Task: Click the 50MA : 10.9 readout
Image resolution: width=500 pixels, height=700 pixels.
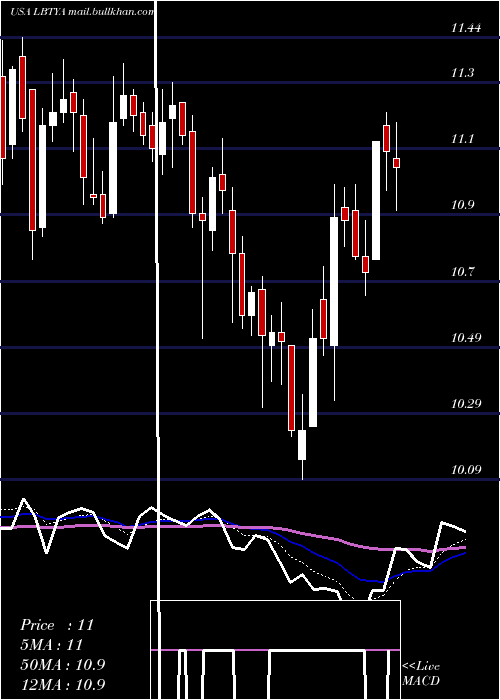Action: point(62,665)
